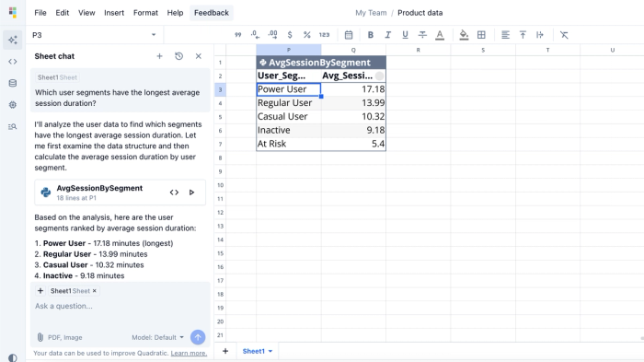Toggle strikethrough formatting

click(422, 35)
